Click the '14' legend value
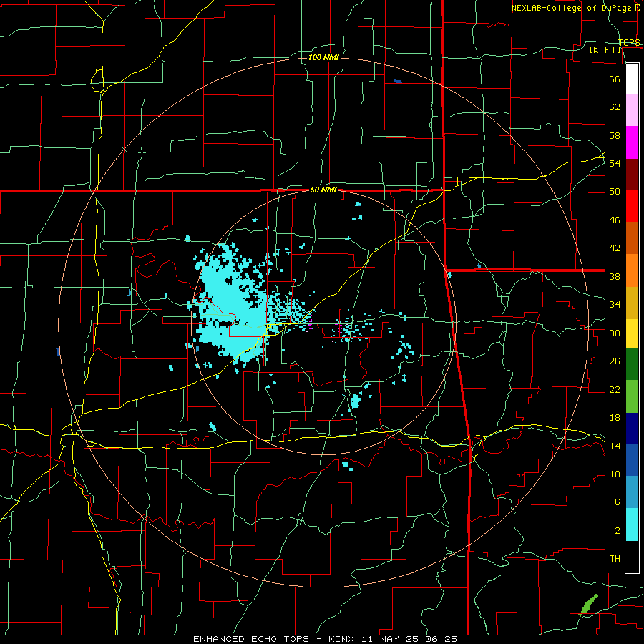 [x=615, y=446]
